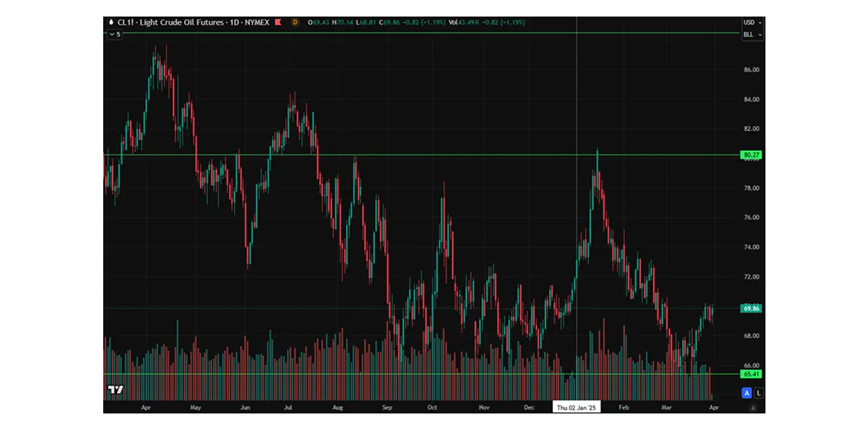Click the Dec label on time axis
The height and width of the screenshot is (430, 868).
pyautogui.click(x=529, y=408)
